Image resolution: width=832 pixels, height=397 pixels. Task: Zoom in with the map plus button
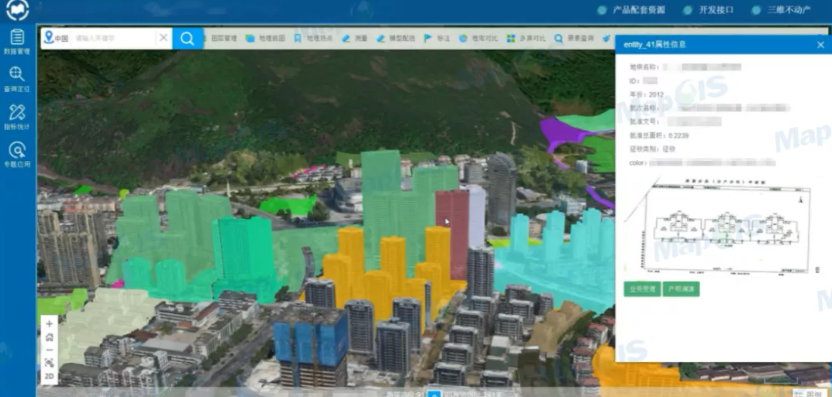tap(49, 323)
